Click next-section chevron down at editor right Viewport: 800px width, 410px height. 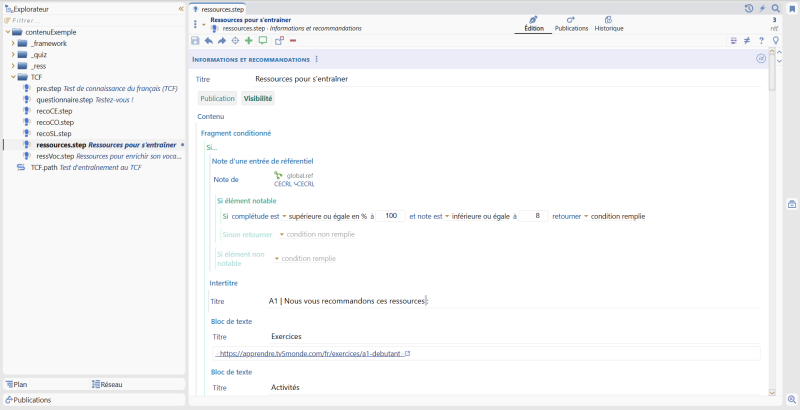click(x=779, y=61)
